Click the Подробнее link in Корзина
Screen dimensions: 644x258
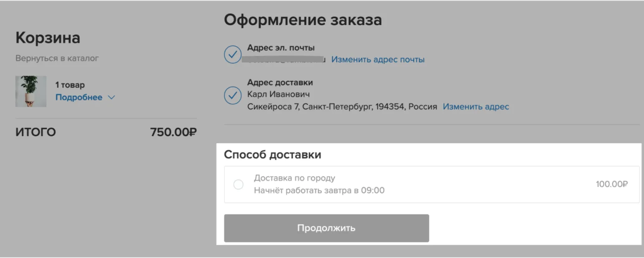[x=79, y=97]
